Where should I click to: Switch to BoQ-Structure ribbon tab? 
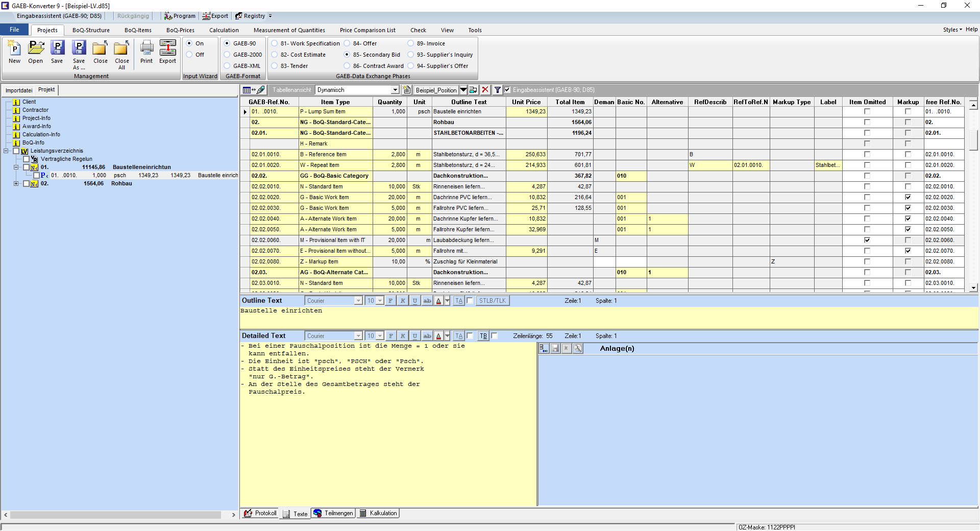coord(91,30)
